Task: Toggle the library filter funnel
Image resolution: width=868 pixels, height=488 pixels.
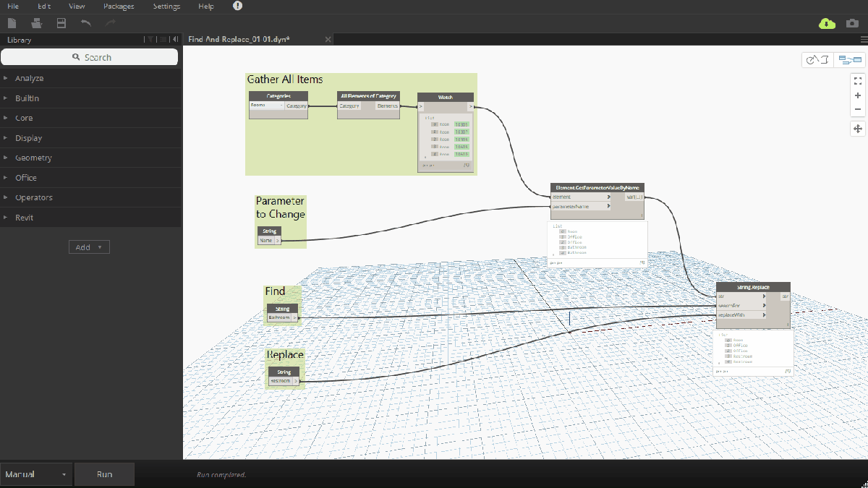Action: (x=150, y=39)
